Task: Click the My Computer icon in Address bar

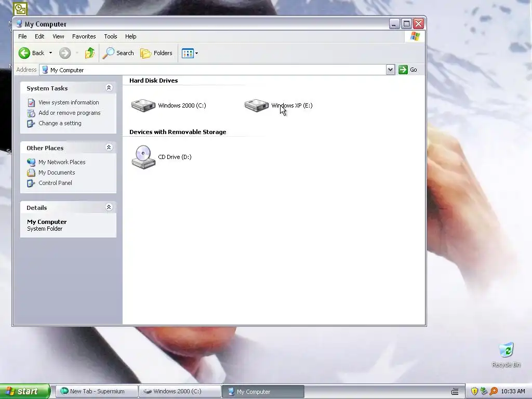Action: (45, 70)
